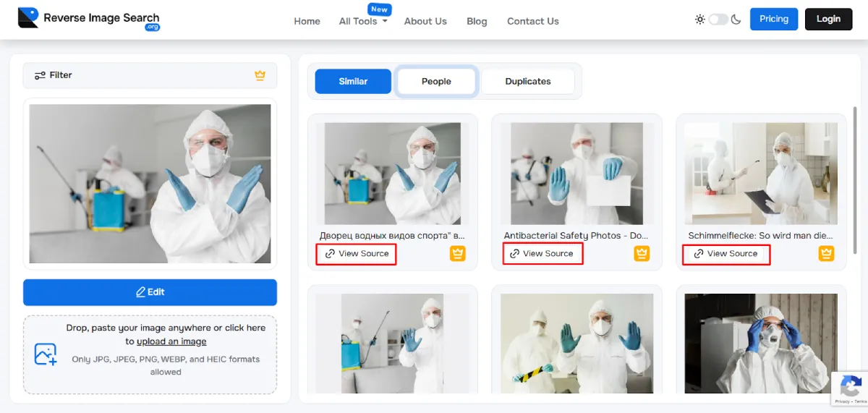Toggle the dark mode switch
Screen dimensions: 868x413
[718, 20]
